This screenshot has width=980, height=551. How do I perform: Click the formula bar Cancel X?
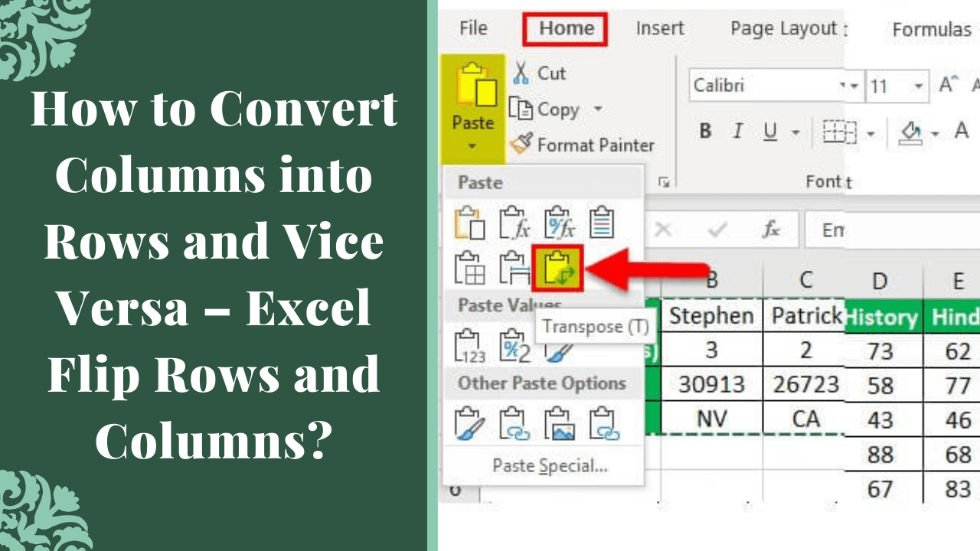point(663,230)
